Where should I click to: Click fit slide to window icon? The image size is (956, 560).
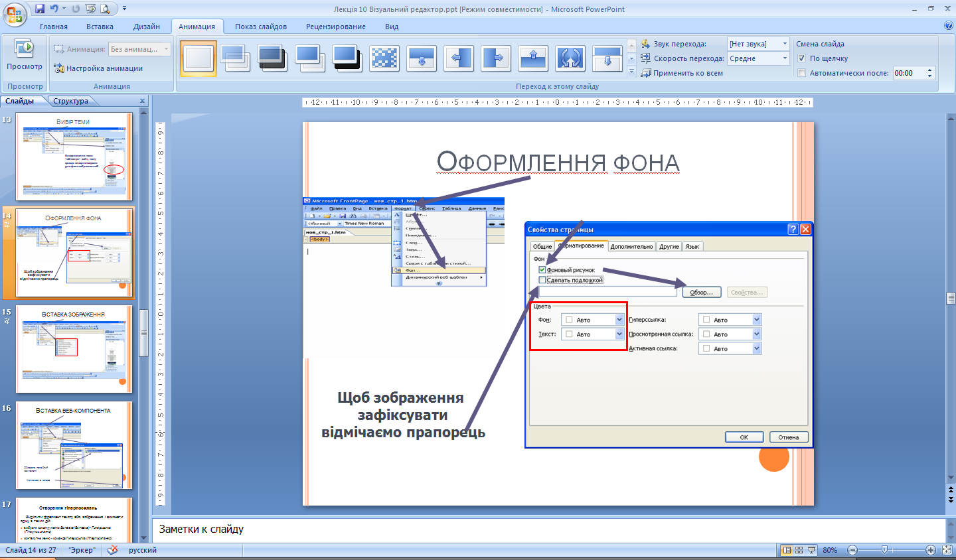pos(947,550)
